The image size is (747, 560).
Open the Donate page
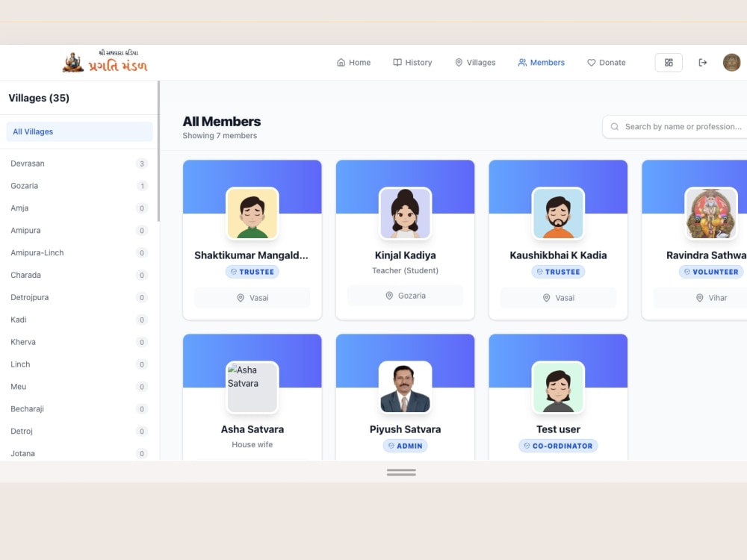coord(606,63)
